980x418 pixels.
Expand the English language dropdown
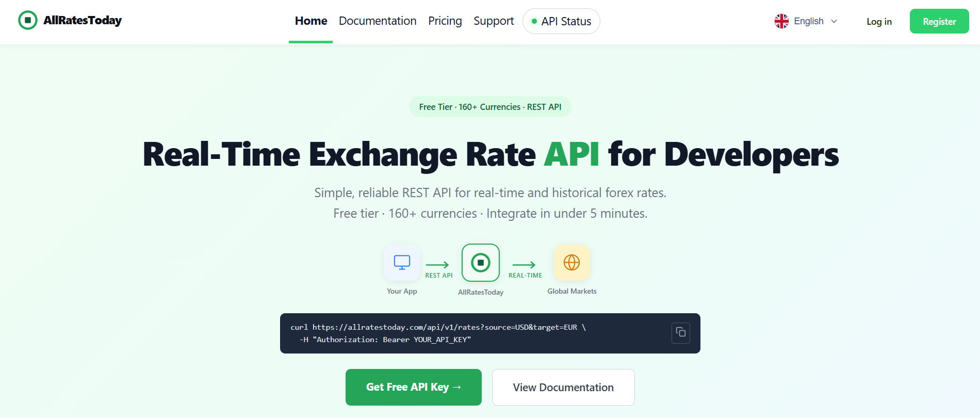[x=806, y=21]
